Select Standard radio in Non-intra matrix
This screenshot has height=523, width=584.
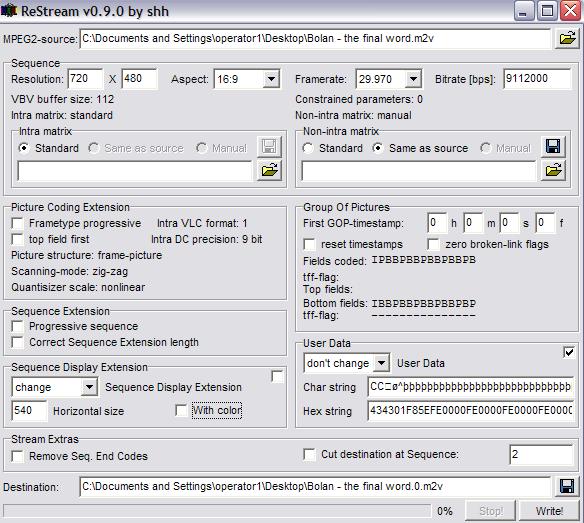tap(308, 148)
